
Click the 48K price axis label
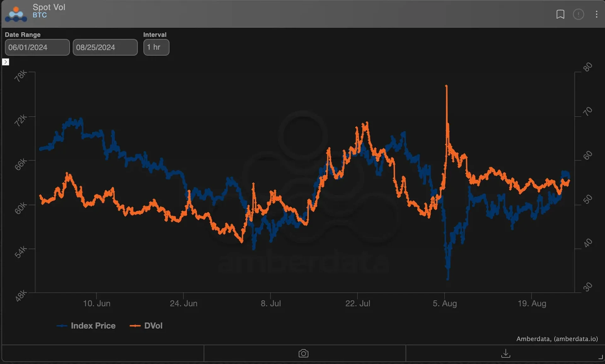click(21, 296)
